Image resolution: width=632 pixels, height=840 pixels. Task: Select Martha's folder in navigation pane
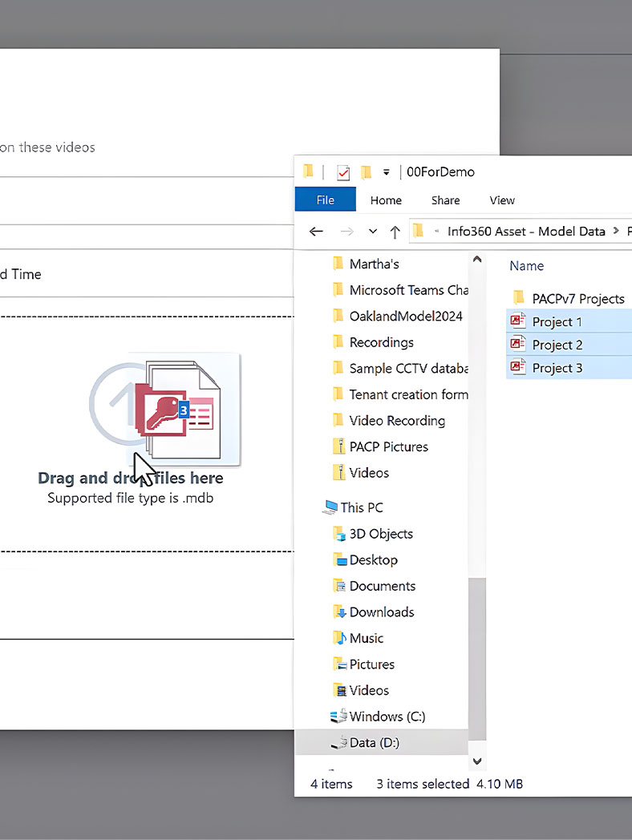pyautogui.click(x=374, y=264)
